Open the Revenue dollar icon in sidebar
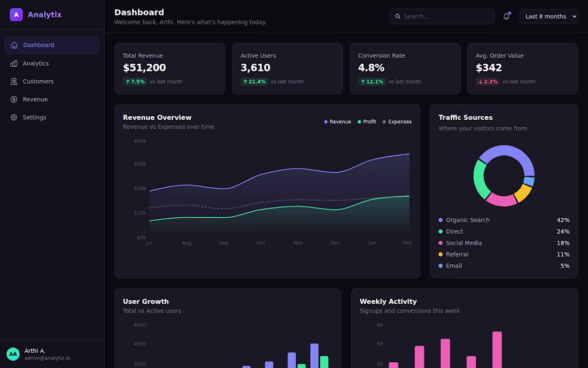The width and height of the screenshot is (588, 368). pos(14,99)
